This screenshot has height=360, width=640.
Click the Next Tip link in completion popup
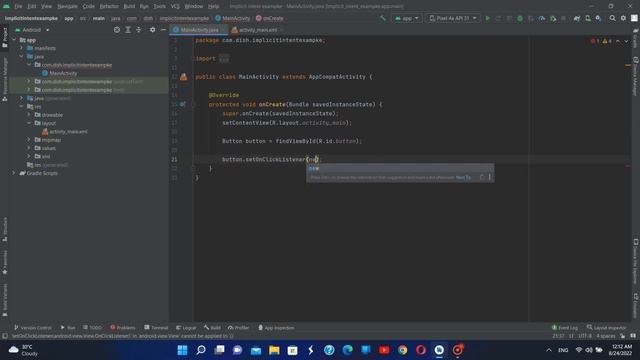(x=463, y=178)
